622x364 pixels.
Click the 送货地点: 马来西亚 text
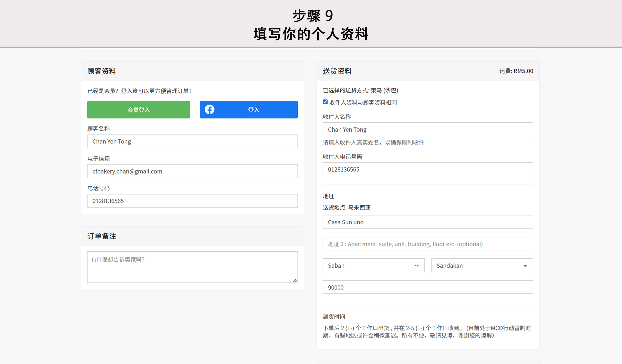346,207
